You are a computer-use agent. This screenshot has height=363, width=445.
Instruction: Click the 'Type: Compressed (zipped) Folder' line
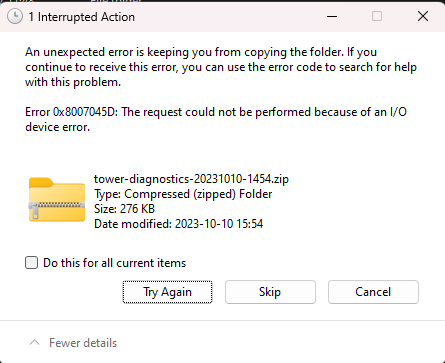(x=183, y=194)
